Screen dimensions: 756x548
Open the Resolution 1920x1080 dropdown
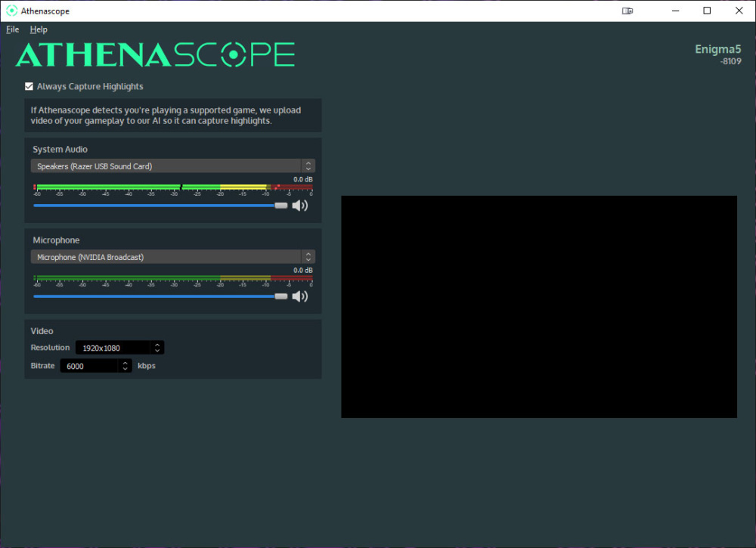pyautogui.click(x=119, y=348)
